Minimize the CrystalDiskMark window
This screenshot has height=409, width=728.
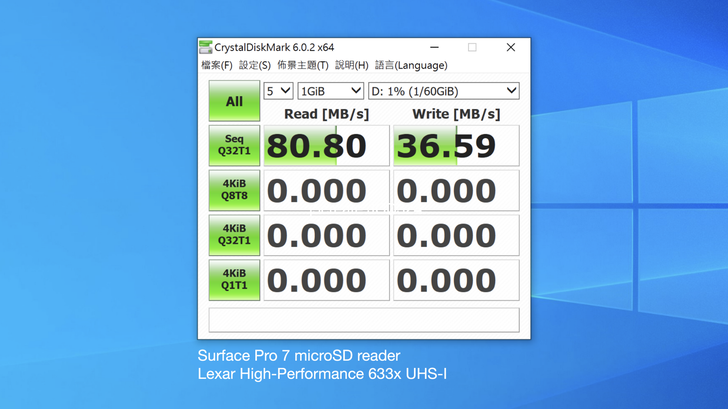[435, 47]
